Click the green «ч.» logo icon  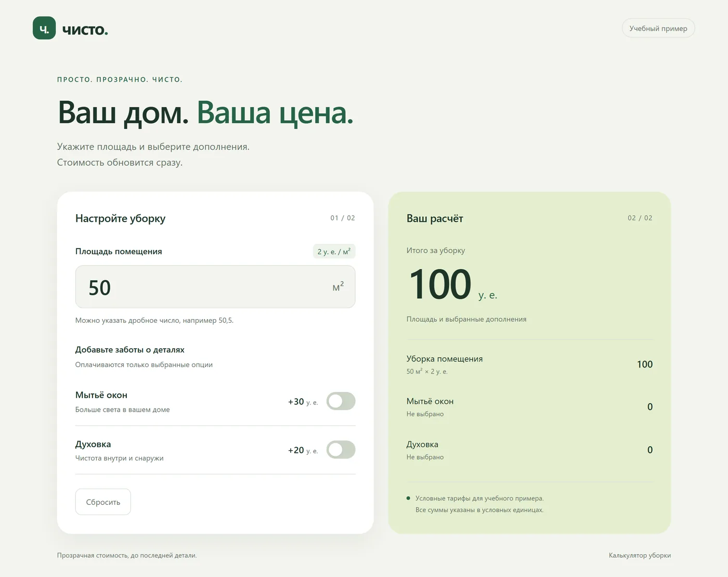[44, 28]
